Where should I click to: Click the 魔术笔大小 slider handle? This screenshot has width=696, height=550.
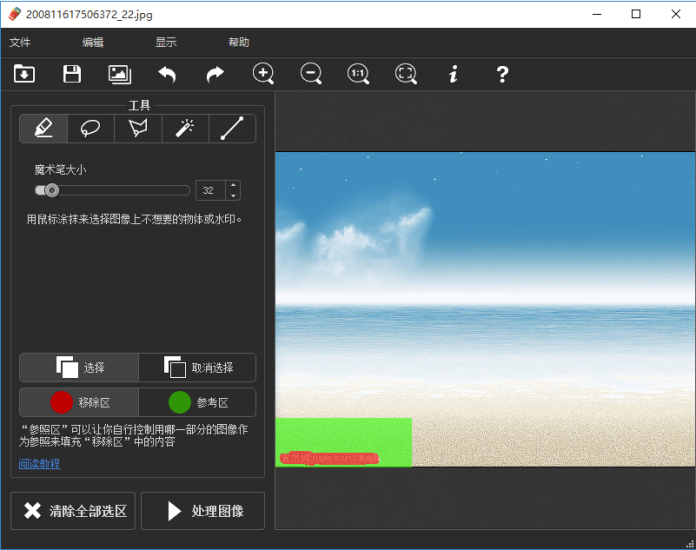[51, 190]
